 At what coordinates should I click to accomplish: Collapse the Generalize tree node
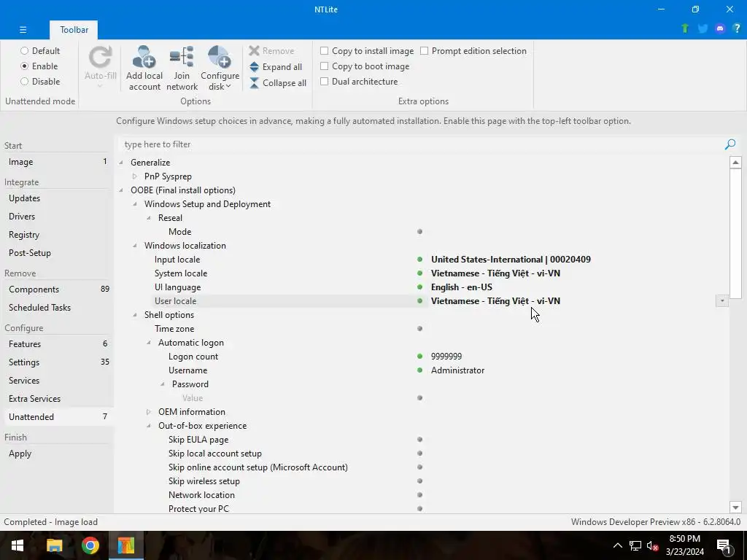(x=121, y=163)
